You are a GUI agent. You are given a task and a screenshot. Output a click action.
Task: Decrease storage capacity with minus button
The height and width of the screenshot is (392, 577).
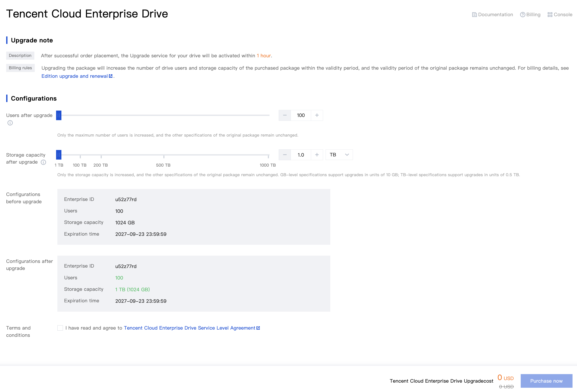pos(285,155)
